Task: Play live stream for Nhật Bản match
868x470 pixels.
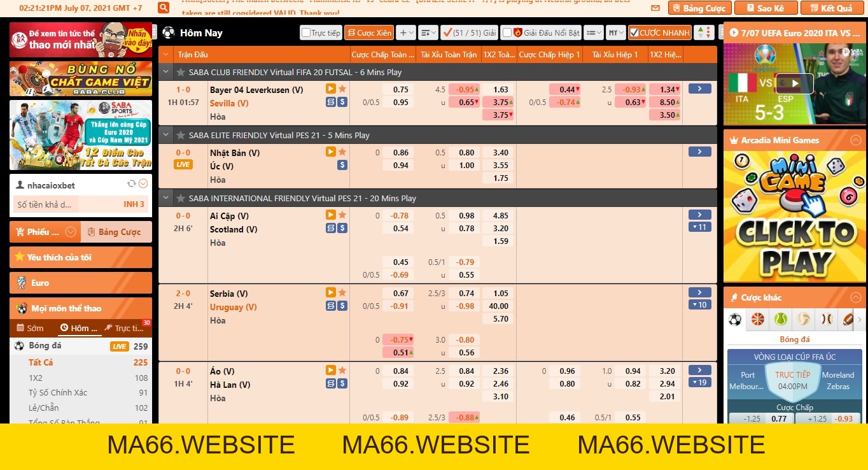Action: [x=330, y=152]
